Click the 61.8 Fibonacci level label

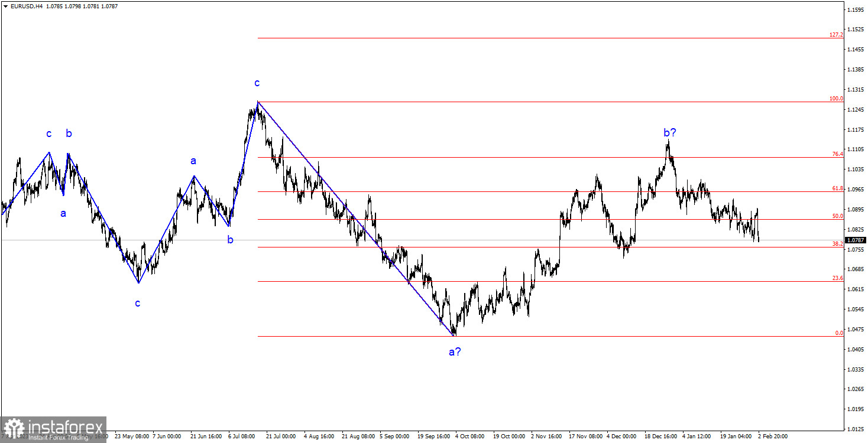pos(837,188)
